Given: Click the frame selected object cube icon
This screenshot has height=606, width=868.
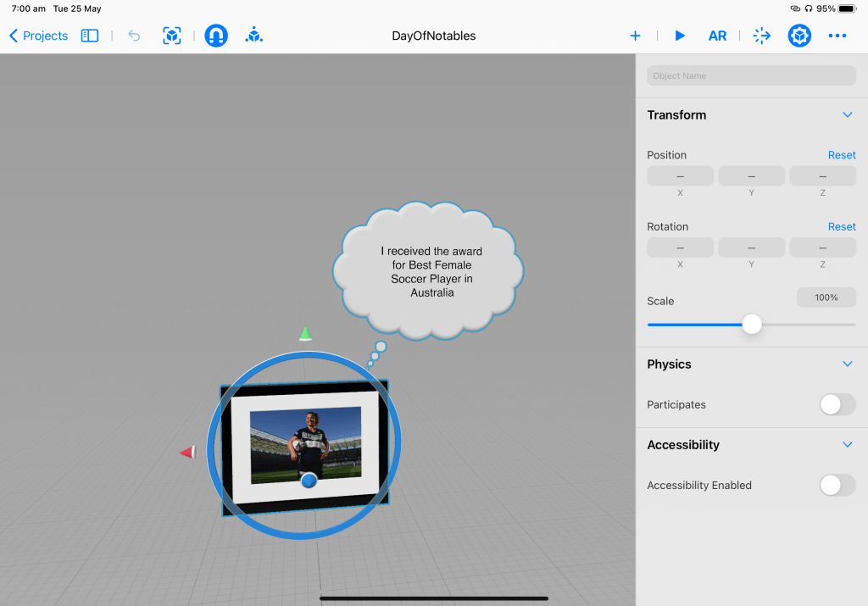Looking at the screenshot, I should pos(172,36).
